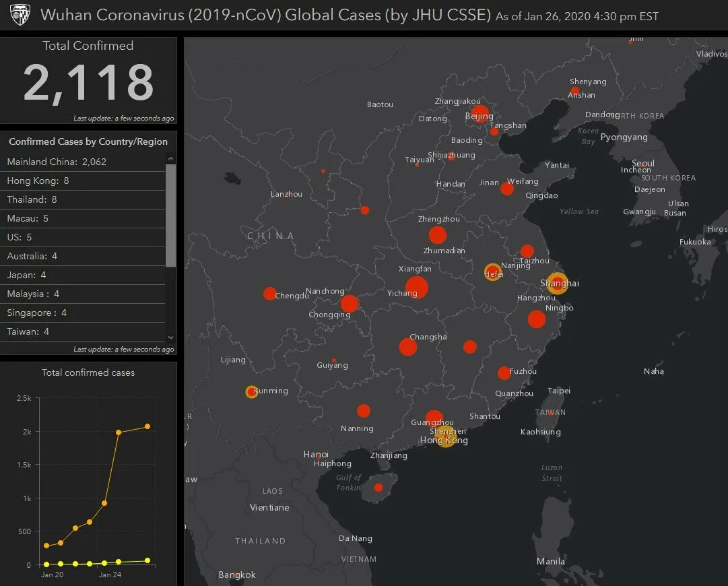
Task: Click the last orange chart point near 2k
Action: coord(147,426)
